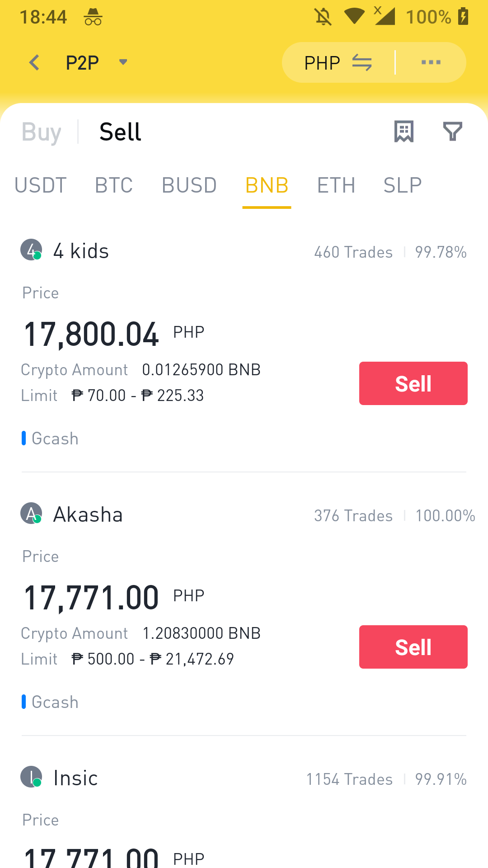
Task: Expand the P2P dropdown arrow
Action: coord(123,62)
